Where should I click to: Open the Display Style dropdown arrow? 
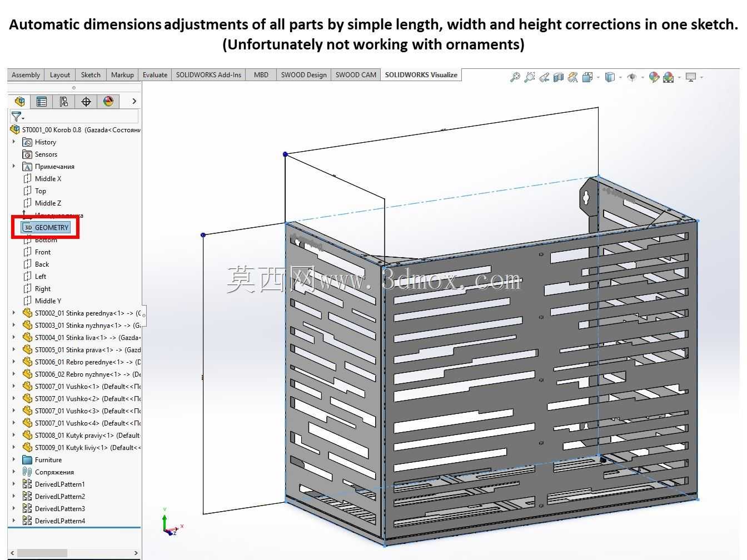coord(620,77)
